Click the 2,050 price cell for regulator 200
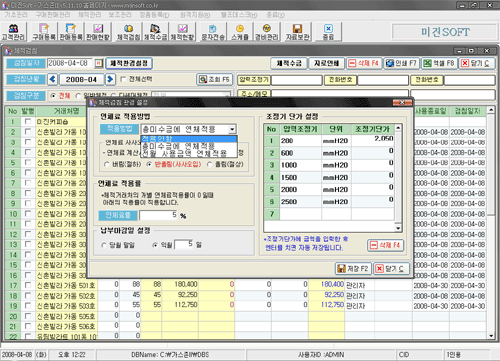500x361 pixels. click(373, 141)
